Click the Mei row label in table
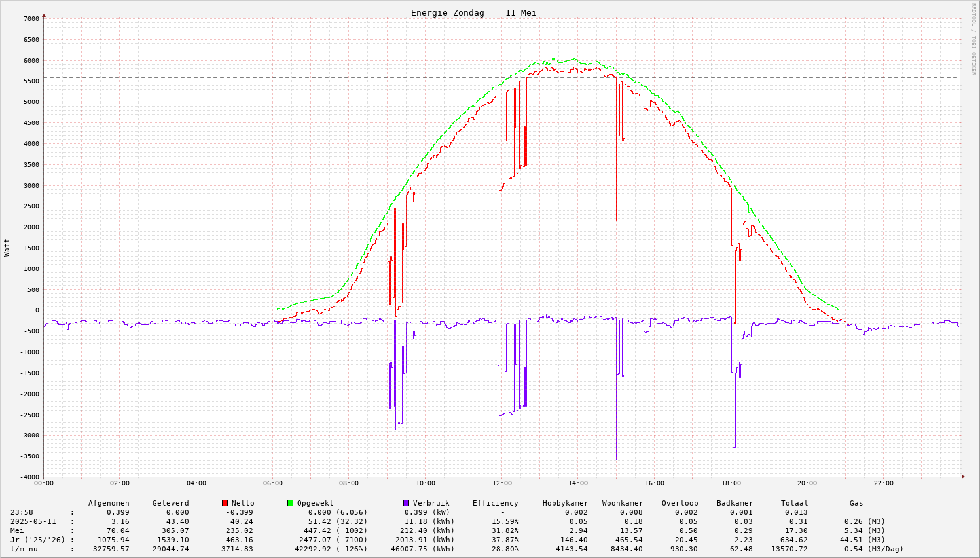 (x=17, y=530)
